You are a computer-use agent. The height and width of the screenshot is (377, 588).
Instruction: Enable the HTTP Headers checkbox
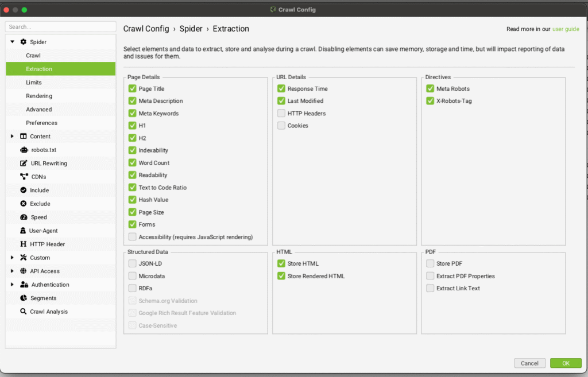(281, 114)
